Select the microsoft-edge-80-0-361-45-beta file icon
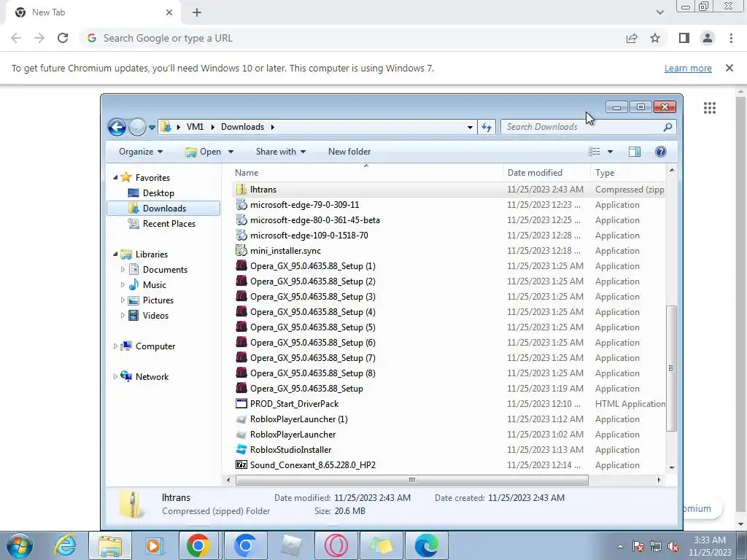This screenshot has width=747, height=560. click(241, 220)
